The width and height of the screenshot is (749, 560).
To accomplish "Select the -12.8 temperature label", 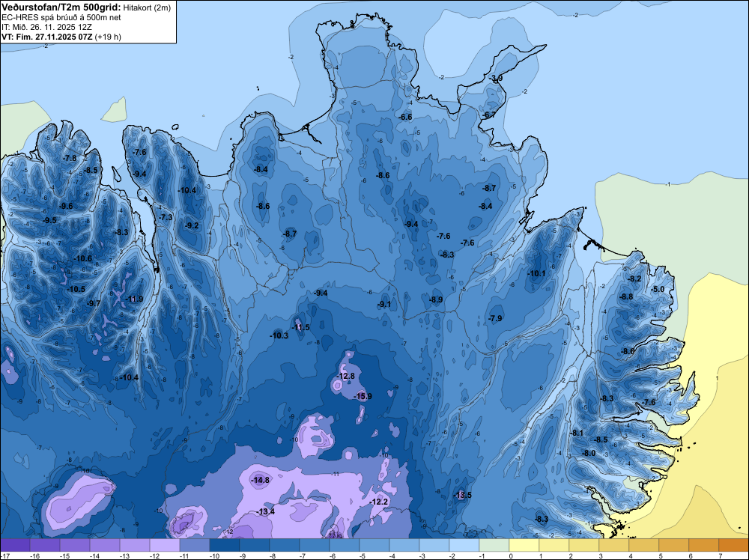I will pos(346,376).
